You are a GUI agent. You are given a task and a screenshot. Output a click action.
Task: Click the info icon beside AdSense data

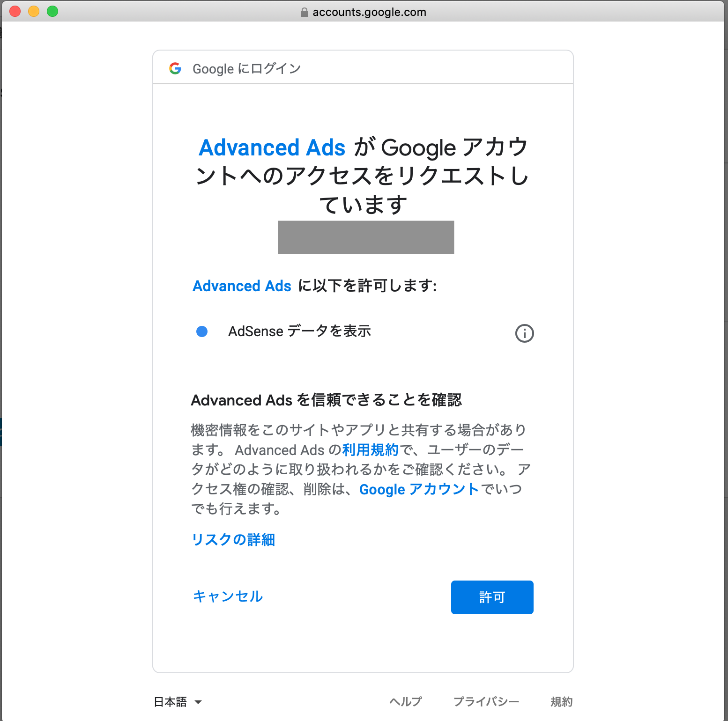[x=524, y=333]
